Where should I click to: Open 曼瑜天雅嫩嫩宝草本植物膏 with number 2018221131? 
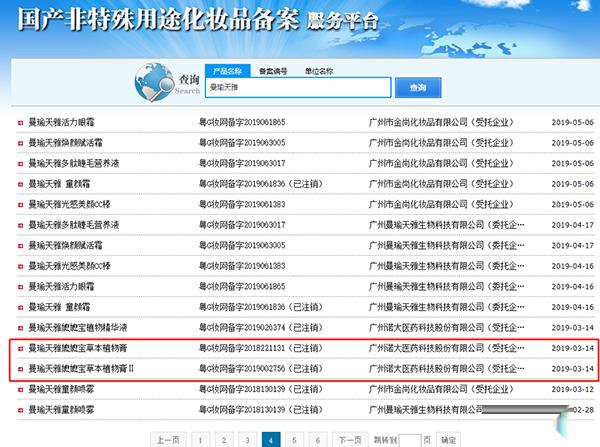pyautogui.click(x=78, y=348)
